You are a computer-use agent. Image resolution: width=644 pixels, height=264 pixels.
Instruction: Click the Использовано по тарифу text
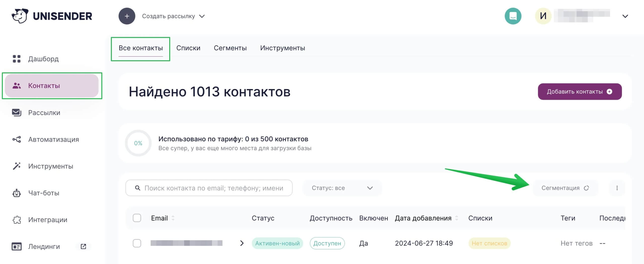tap(233, 139)
